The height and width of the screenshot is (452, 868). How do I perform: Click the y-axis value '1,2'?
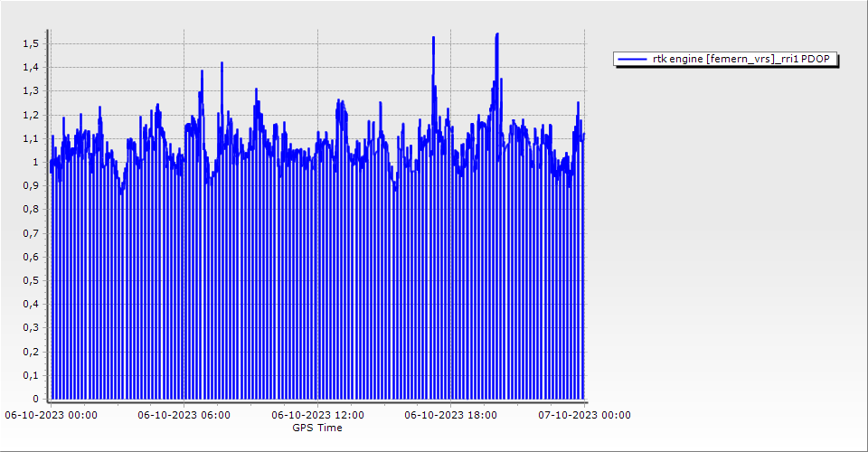[31, 115]
